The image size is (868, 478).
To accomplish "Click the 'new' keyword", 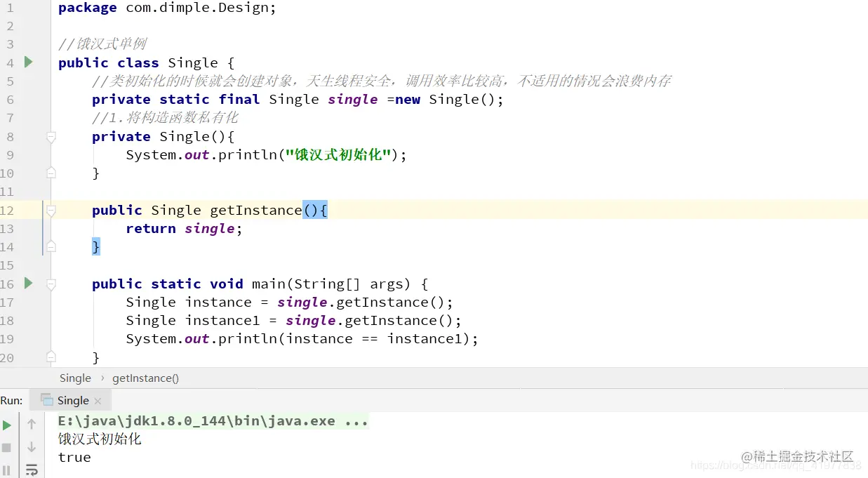I will (x=408, y=99).
